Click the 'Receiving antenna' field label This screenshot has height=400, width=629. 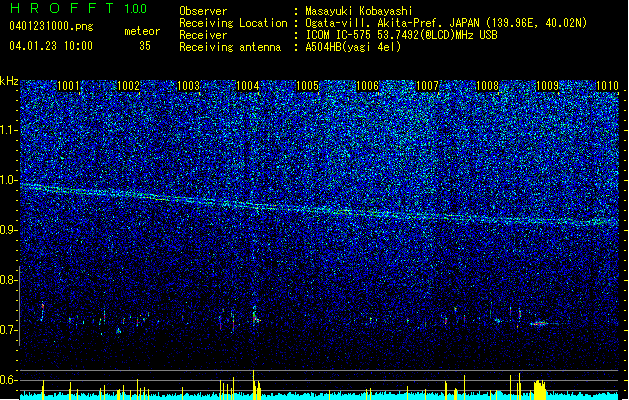tap(230, 47)
